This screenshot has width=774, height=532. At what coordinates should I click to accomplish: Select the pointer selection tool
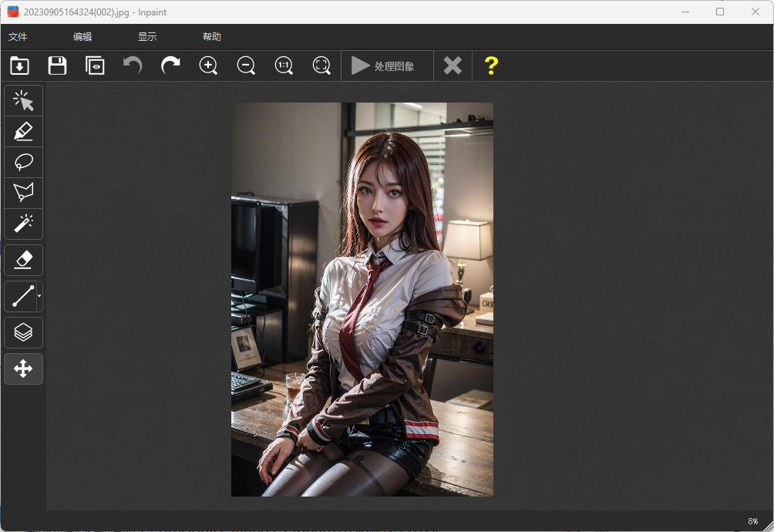pyautogui.click(x=24, y=101)
